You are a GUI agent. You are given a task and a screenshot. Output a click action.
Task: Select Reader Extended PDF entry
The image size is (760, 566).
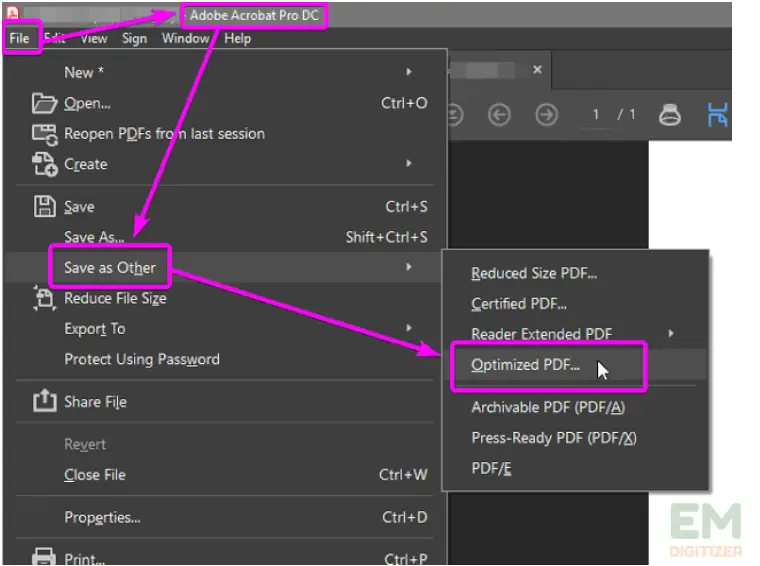(x=541, y=334)
